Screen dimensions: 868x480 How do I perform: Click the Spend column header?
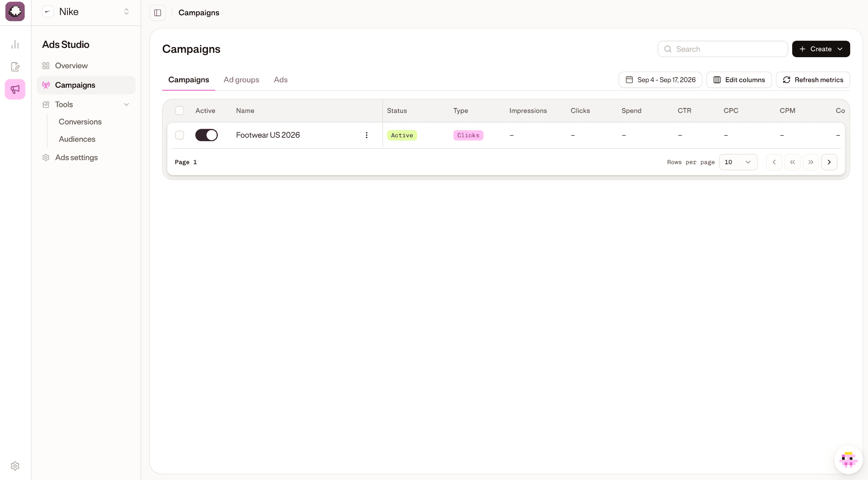pyautogui.click(x=632, y=111)
